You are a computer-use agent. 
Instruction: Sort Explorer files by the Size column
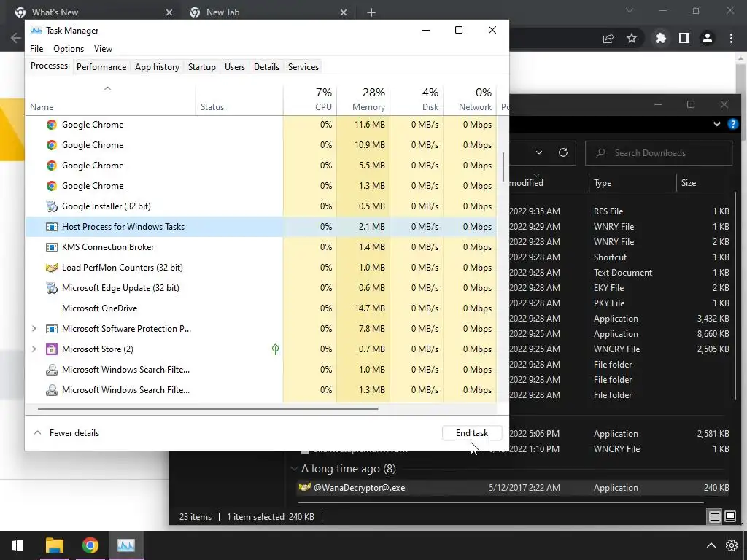click(705, 183)
